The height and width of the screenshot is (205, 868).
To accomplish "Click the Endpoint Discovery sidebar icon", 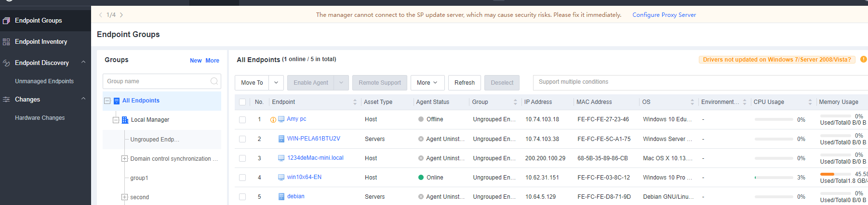I will click(6, 63).
